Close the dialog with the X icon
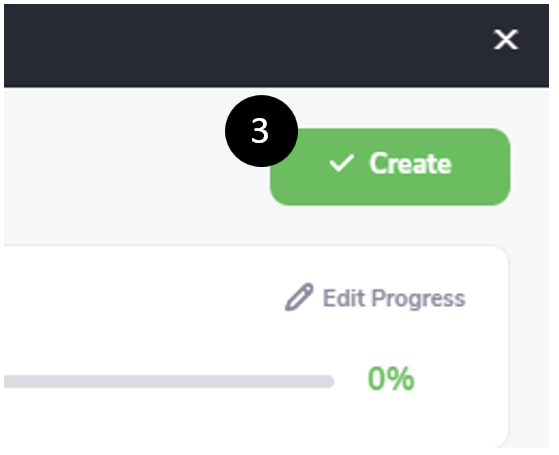This screenshot has width=559, height=455. [506, 40]
